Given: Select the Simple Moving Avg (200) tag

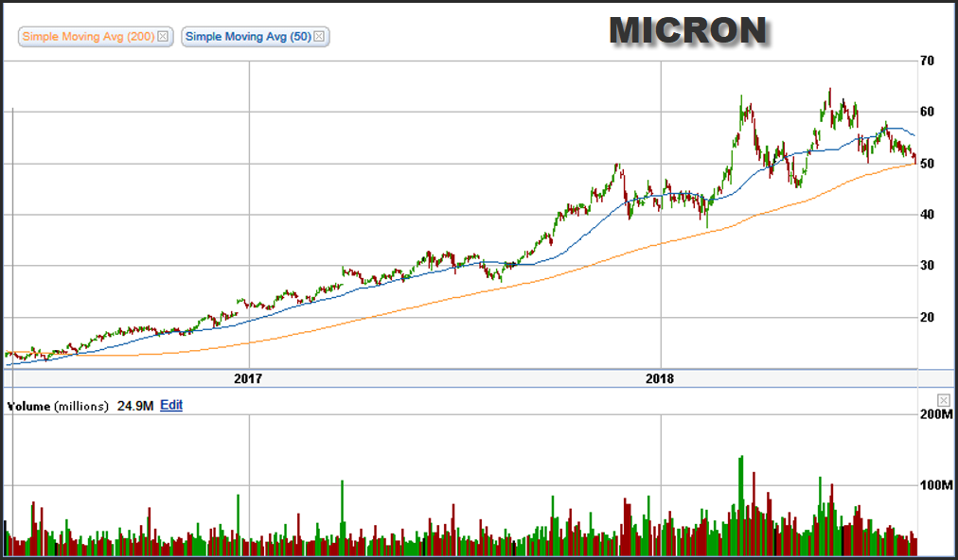Looking at the screenshot, I should click(x=96, y=37).
